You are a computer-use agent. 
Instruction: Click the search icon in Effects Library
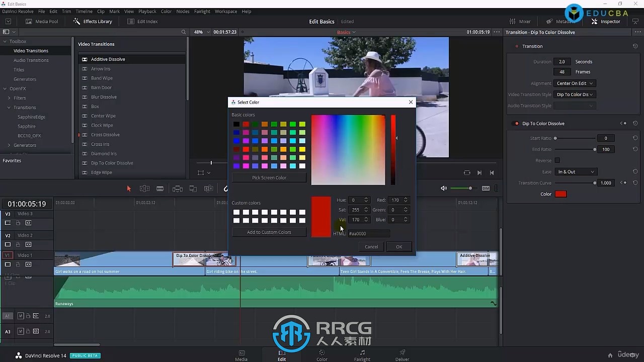point(184,32)
